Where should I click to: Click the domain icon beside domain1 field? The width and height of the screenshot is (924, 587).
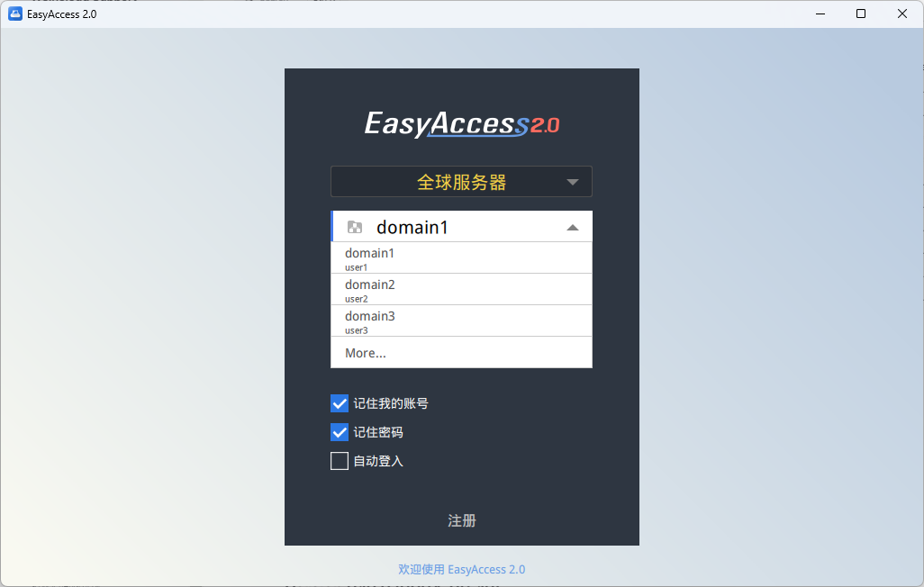(355, 227)
